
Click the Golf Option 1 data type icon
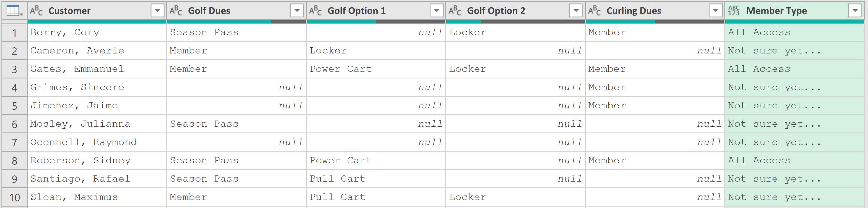315,11
